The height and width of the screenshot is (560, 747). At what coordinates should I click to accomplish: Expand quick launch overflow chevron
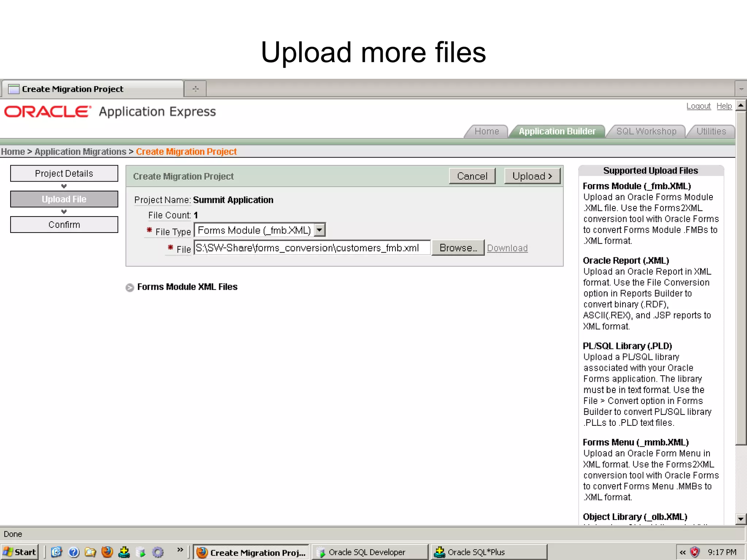(x=180, y=549)
